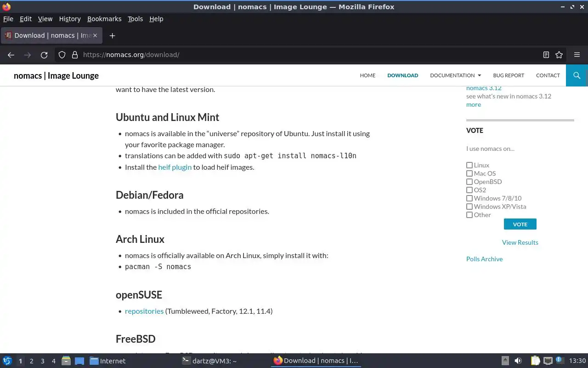
Task: Open the Lubuntu start menu icon
Action: coord(7,361)
